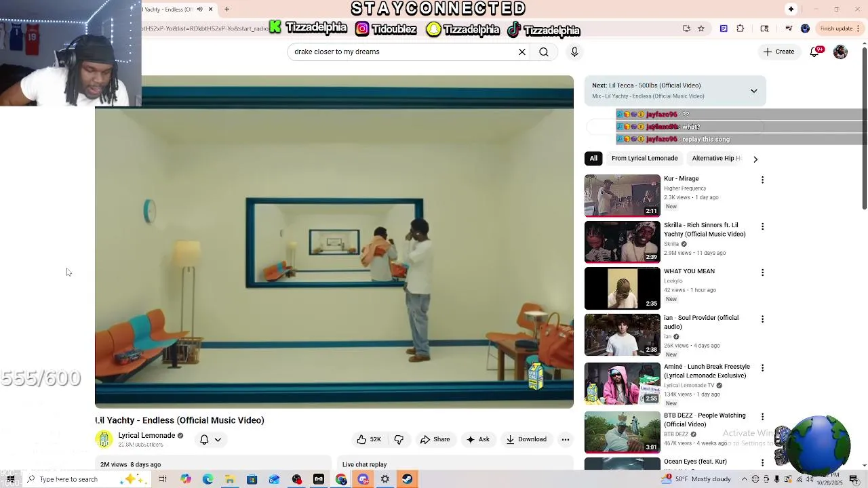
Task: Close the Lil Yachty - Endless tab
Action: coord(210,9)
